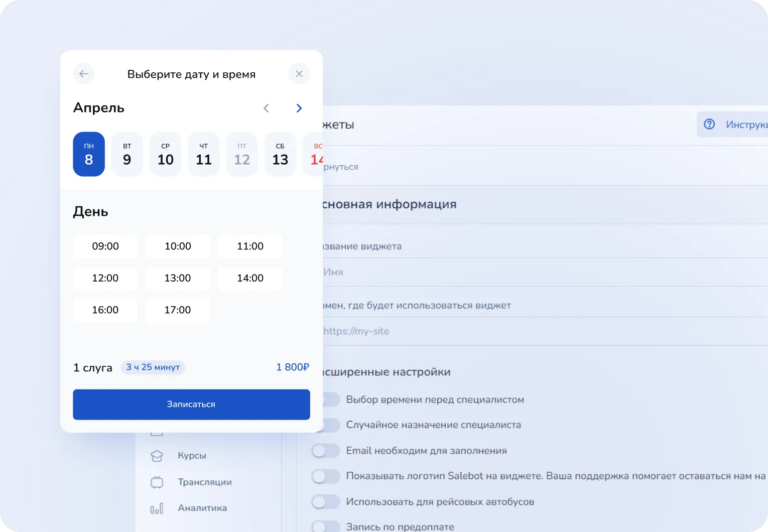Navigate to next month with right chevron

tap(299, 108)
